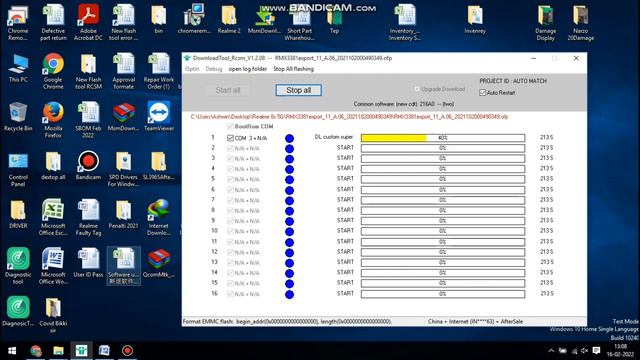This screenshot has height=360, width=640.
Task: Click the row 2 progress bar
Action: (x=443, y=148)
